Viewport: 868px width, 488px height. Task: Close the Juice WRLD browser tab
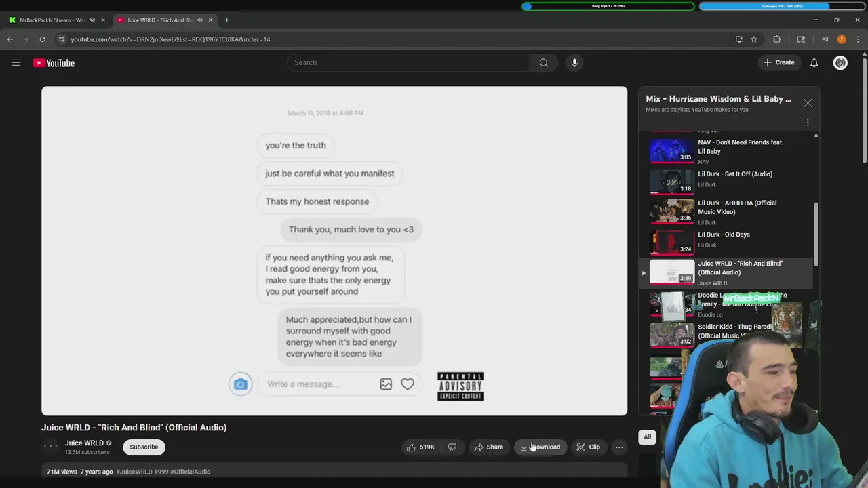(x=210, y=20)
